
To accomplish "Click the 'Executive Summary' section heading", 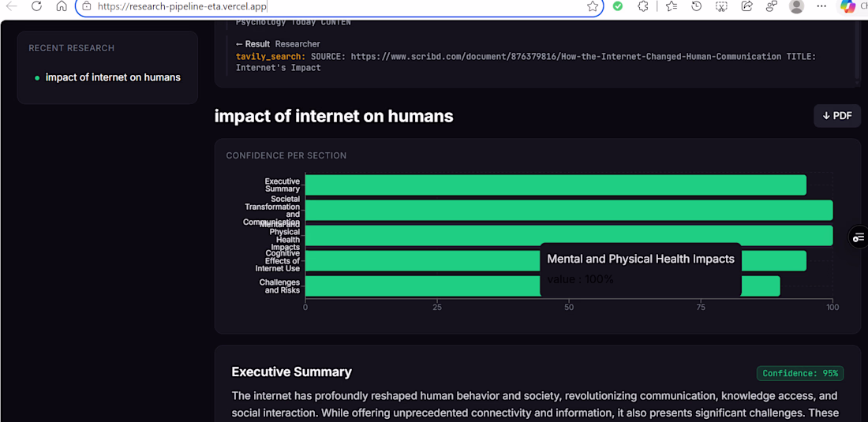I will tap(292, 372).
